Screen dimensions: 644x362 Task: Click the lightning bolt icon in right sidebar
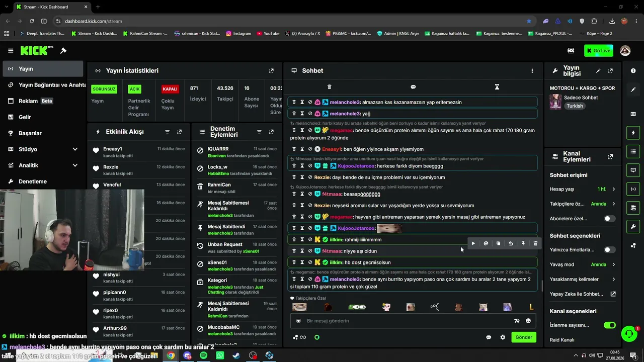pyautogui.click(x=633, y=133)
